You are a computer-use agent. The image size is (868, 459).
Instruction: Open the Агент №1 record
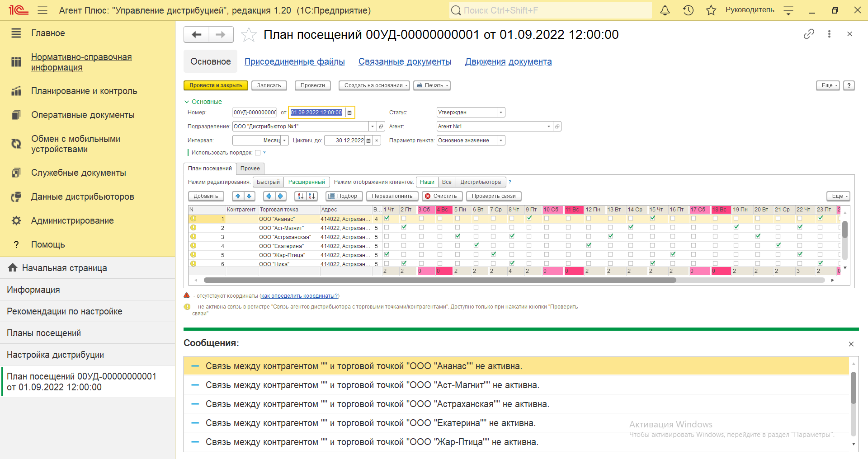[x=557, y=126]
